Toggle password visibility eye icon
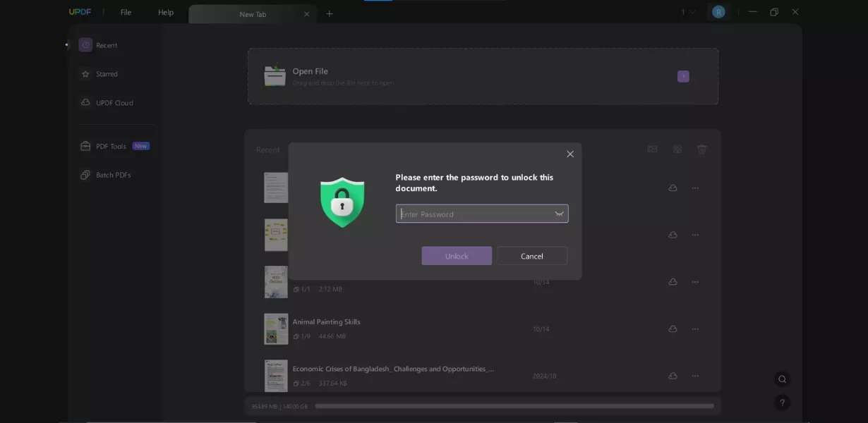Viewport: 868px width, 423px height. 559,214
